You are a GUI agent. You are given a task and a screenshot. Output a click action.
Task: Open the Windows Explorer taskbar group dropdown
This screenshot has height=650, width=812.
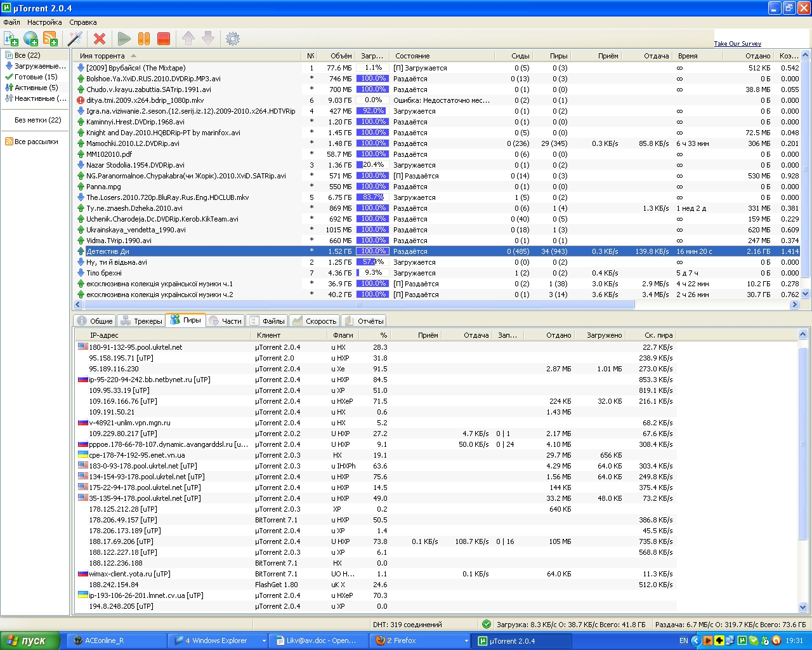[264, 641]
